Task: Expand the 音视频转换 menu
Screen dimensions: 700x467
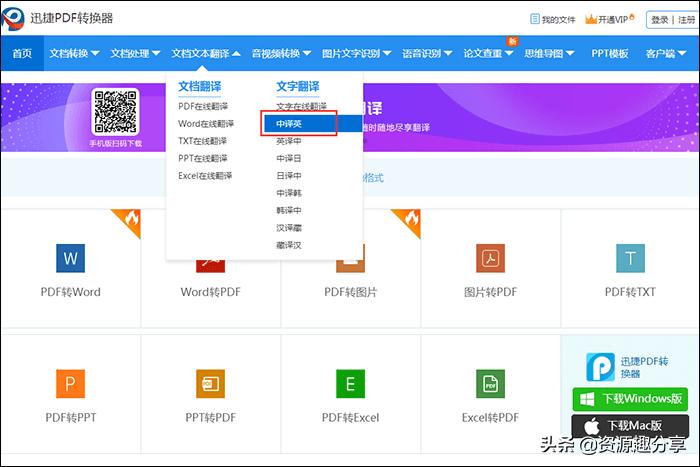Action: click(281, 54)
